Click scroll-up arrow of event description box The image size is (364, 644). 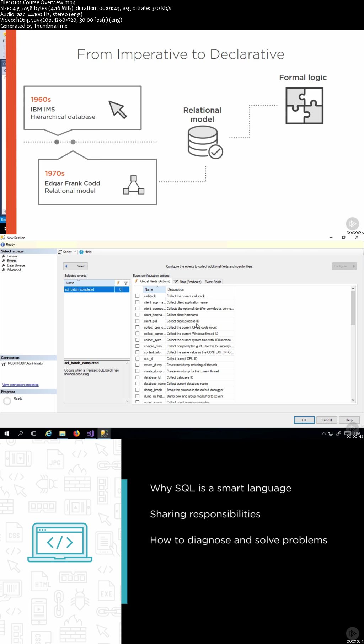coord(127,363)
